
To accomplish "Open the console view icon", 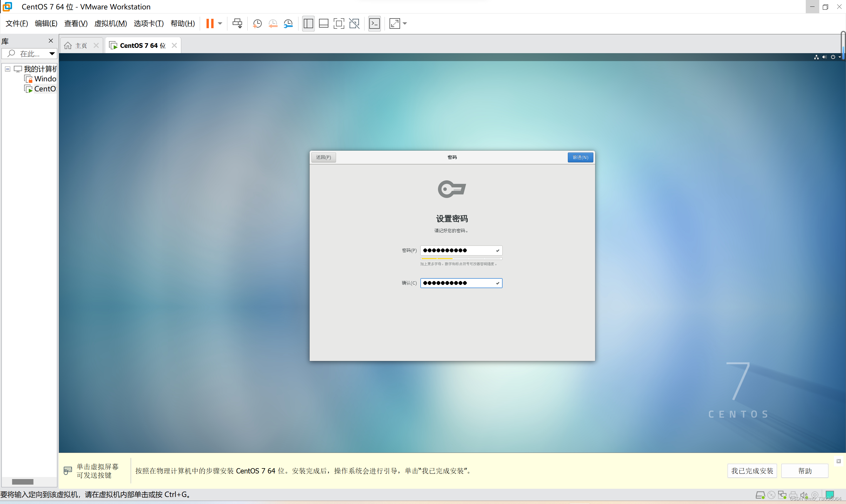I will 375,23.
